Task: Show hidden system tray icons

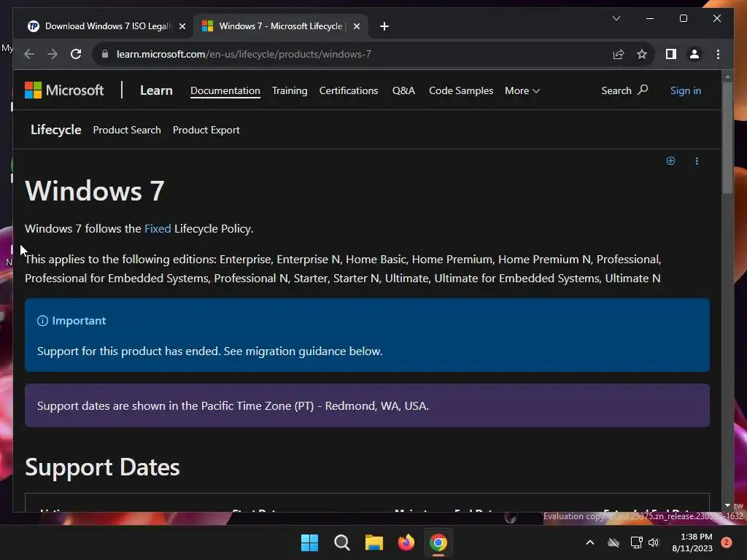Action: coord(589,542)
